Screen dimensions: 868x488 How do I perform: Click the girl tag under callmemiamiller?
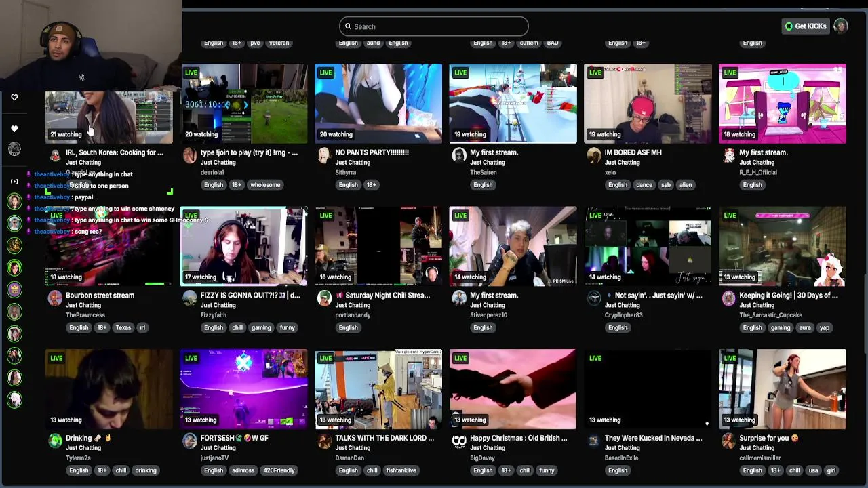(x=831, y=470)
